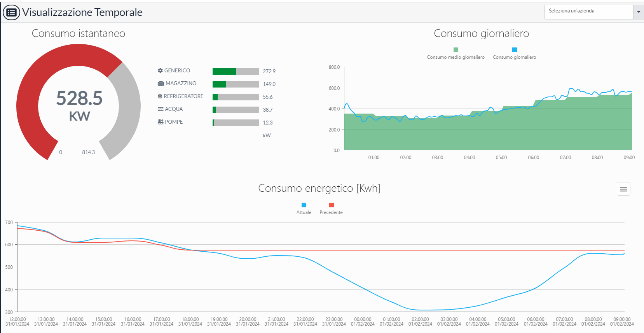Click the 12.3 value
Viewport: 644px width, 333px height.
point(268,123)
